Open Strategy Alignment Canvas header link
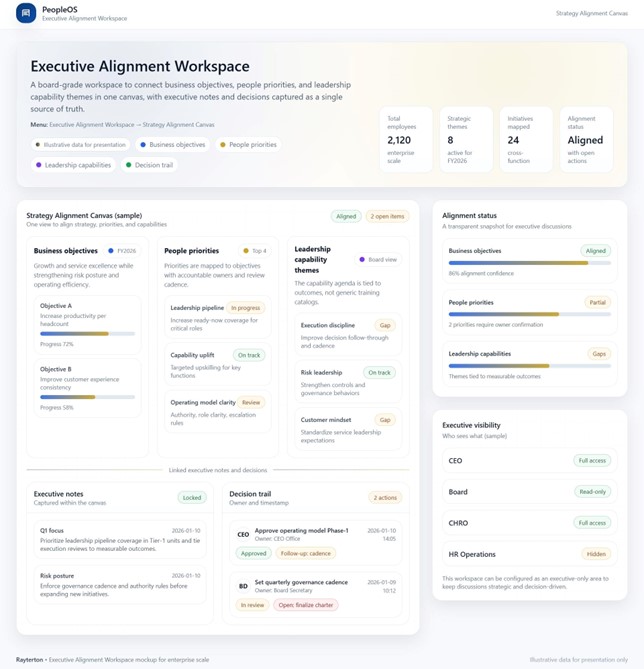Screen dimensions: 644x669 coord(592,13)
